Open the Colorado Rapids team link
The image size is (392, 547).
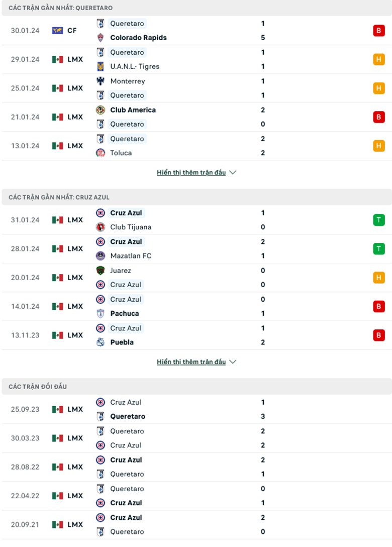[x=138, y=38]
